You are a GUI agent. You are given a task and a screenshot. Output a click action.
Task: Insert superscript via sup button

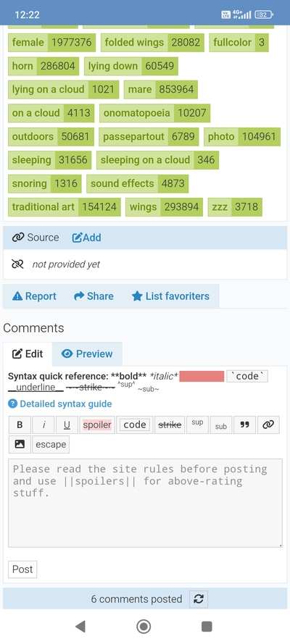click(198, 425)
